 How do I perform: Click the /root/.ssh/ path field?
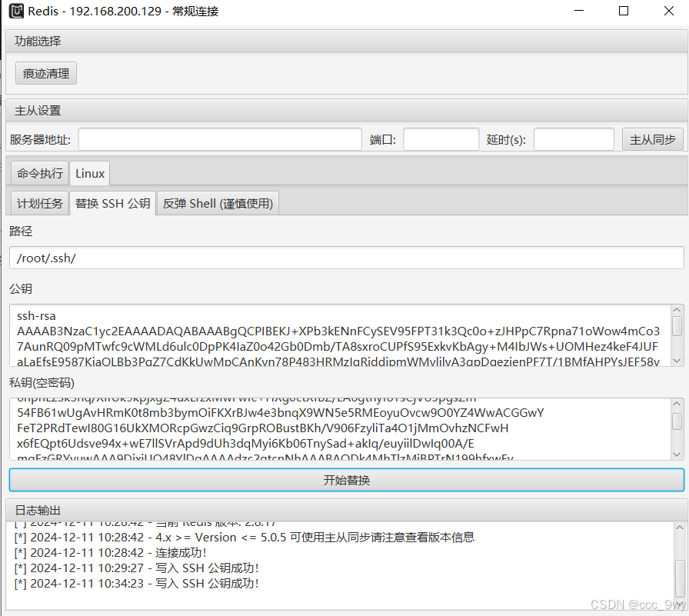coord(346,258)
